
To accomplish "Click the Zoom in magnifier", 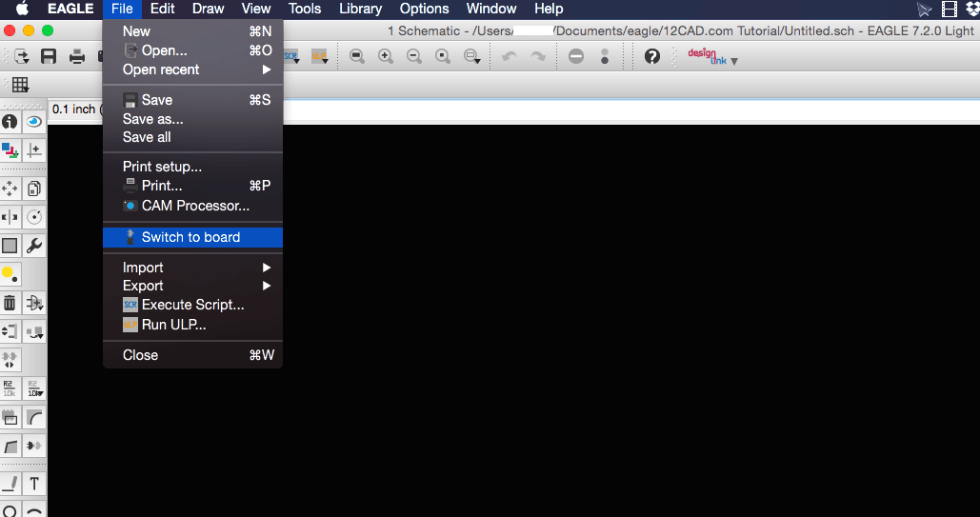I will (386, 56).
